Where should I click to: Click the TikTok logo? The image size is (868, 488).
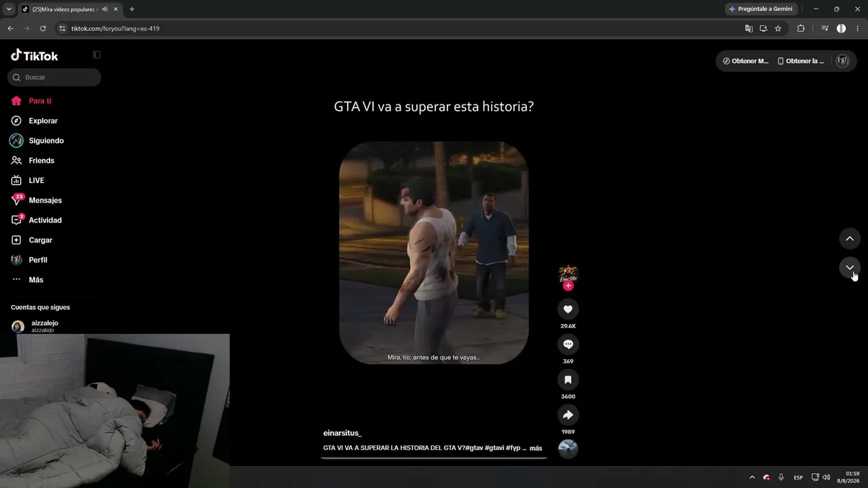(35, 56)
